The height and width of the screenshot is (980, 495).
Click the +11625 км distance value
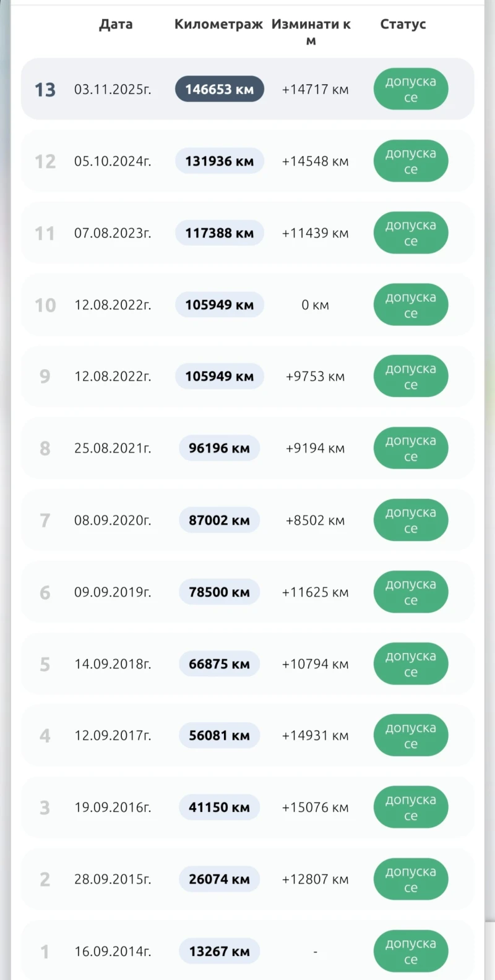point(315,592)
